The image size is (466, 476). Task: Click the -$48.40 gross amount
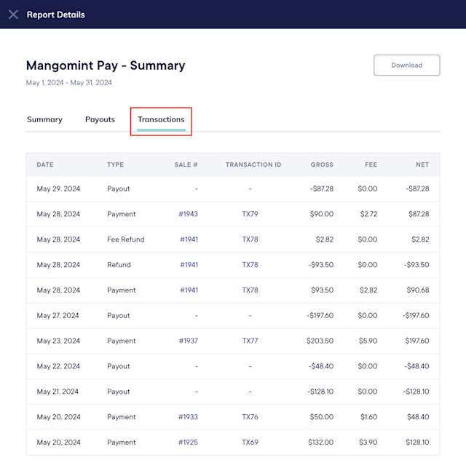(x=321, y=366)
